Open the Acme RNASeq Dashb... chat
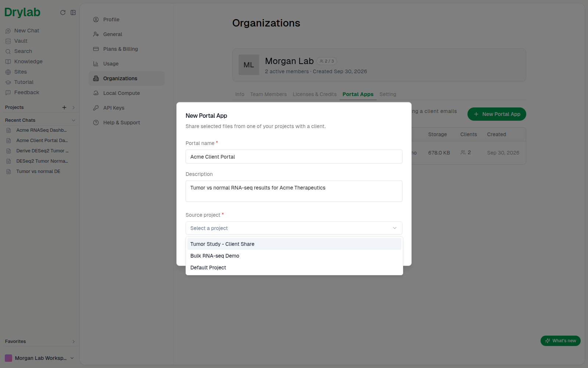Image resolution: width=588 pixels, height=368 pixels. (41, 130)
